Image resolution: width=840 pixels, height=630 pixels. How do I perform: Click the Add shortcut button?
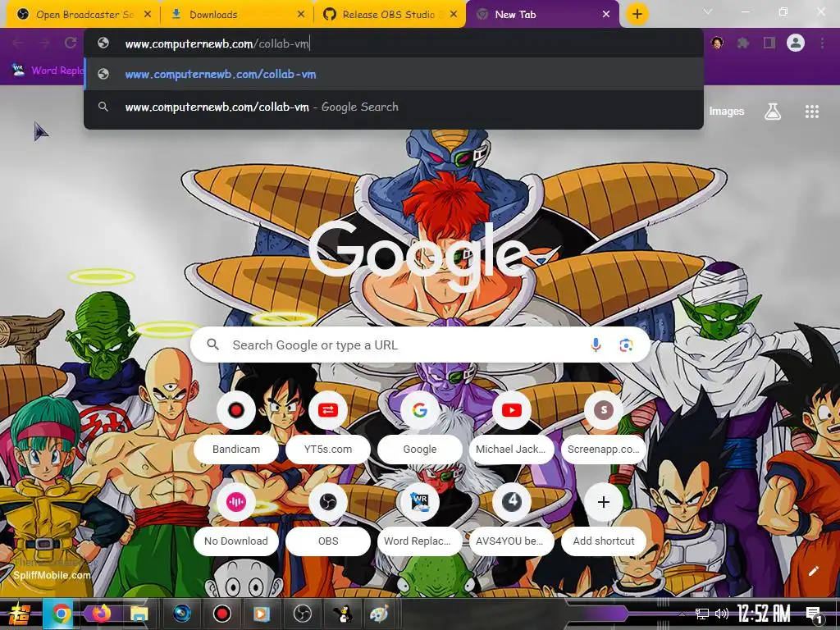pos(604,519)
